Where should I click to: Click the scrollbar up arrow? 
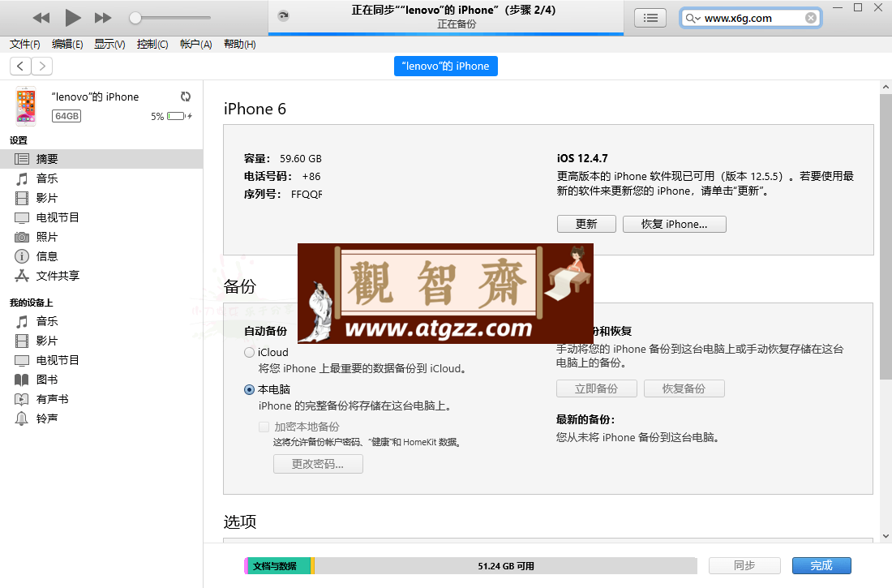click(886, 87)
